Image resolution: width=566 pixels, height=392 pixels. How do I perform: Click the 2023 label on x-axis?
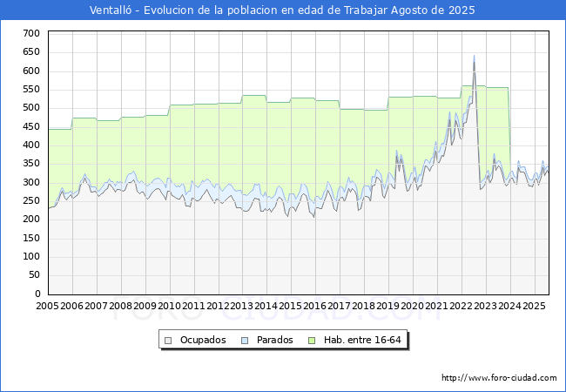(x=486, y=306)
